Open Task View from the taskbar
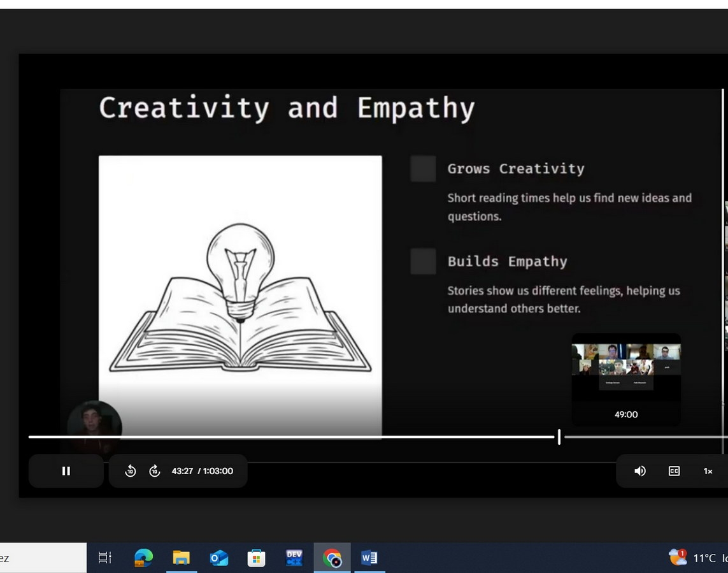This screenshot has height=573, width=728. tap(105, 558)
